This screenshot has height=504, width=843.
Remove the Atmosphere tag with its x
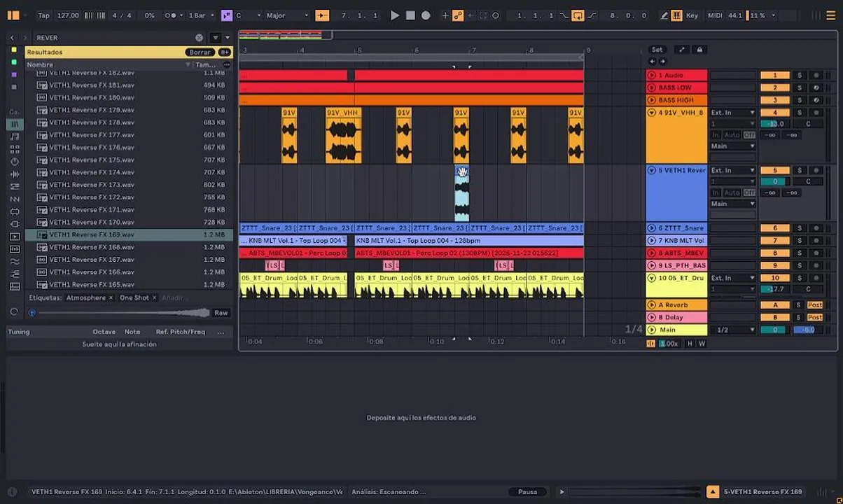click(x=111, y=297)
